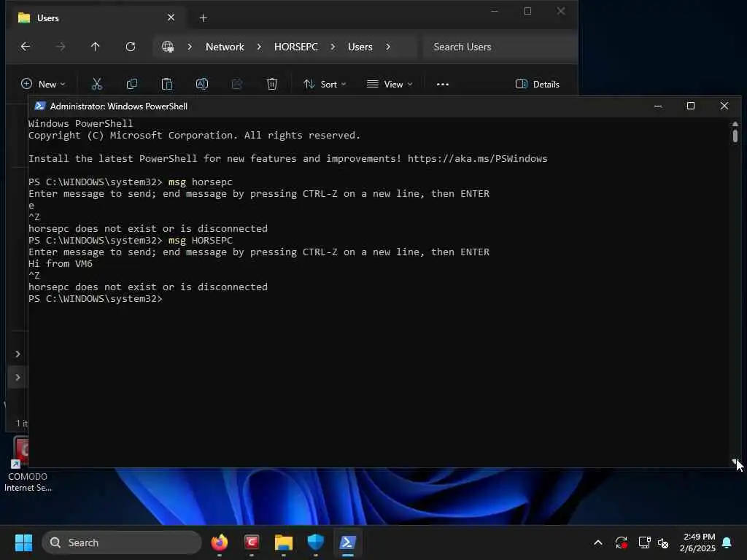747x560 pixels.
Task: Click the Delete trash icon
Action: click(x=271, y=85)
